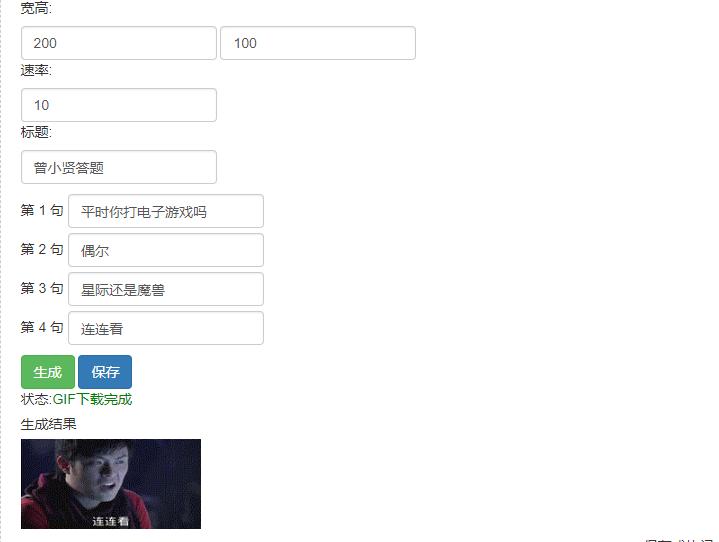Click the width field containing 200
This screenshot has width=719, height=542.
pos(119,43)
